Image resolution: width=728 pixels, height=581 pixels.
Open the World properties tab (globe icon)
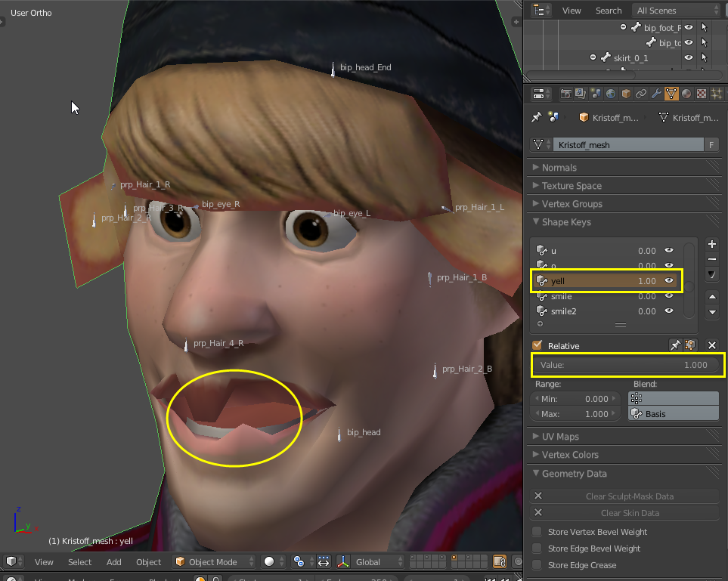(611, 94)
